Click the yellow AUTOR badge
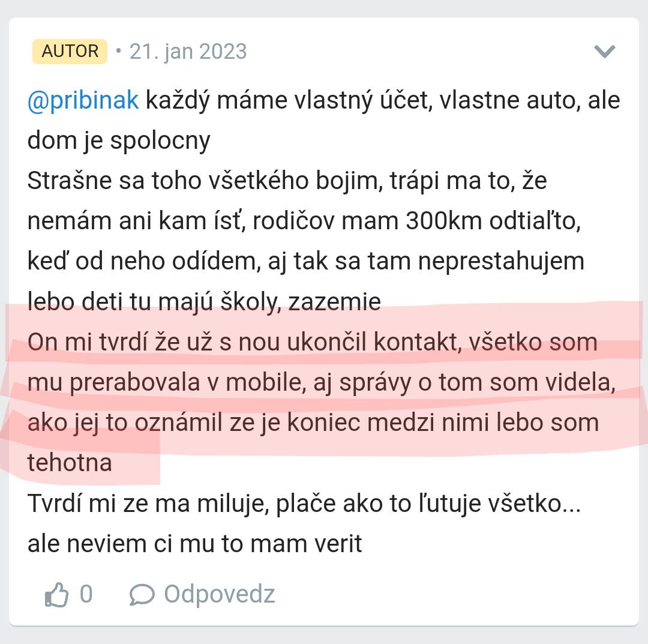This screenshot has width=648, height=644. 70,52
